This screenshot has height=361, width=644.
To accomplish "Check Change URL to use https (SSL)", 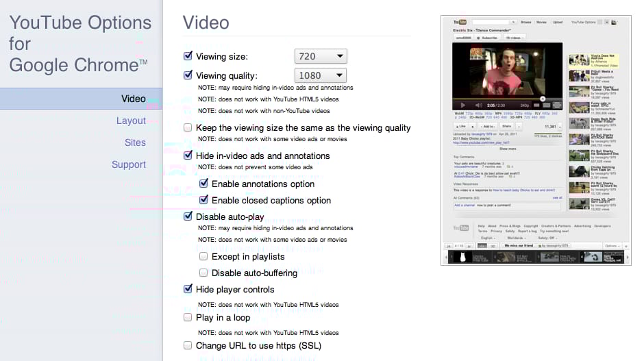I will tap(188, 345).
